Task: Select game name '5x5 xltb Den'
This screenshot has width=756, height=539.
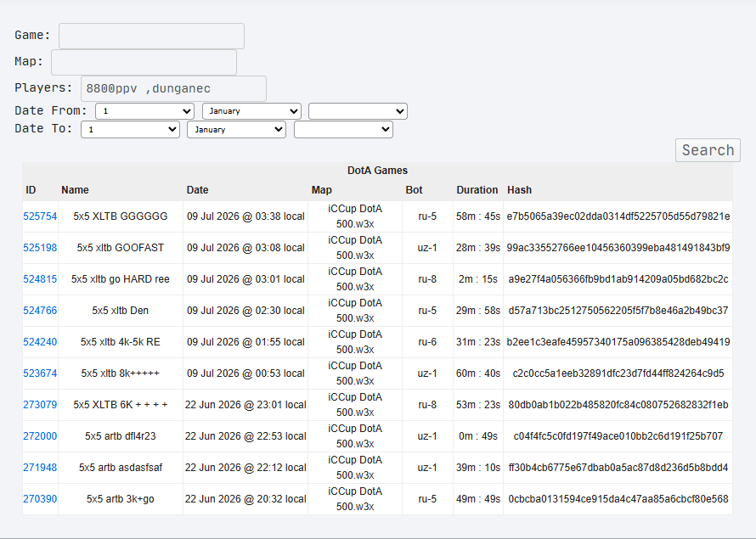Action: pyautogui.click(x=121, y=310)
